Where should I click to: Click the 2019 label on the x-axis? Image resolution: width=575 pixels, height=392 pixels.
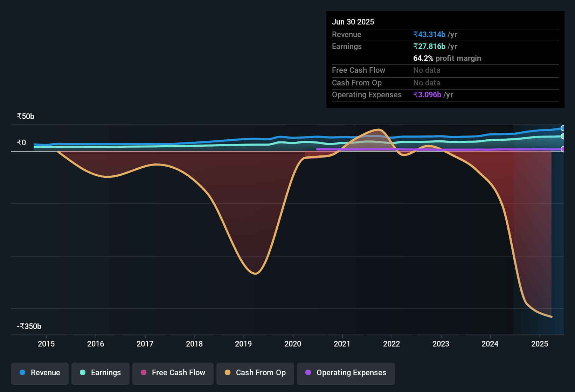(244, 344)
